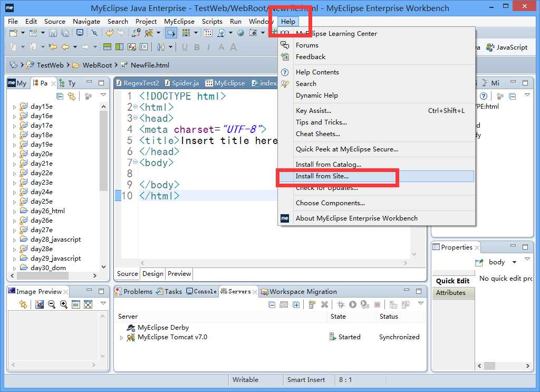Choose Check for Updates from Help menu
540x392 pixels.
(376, 188)
